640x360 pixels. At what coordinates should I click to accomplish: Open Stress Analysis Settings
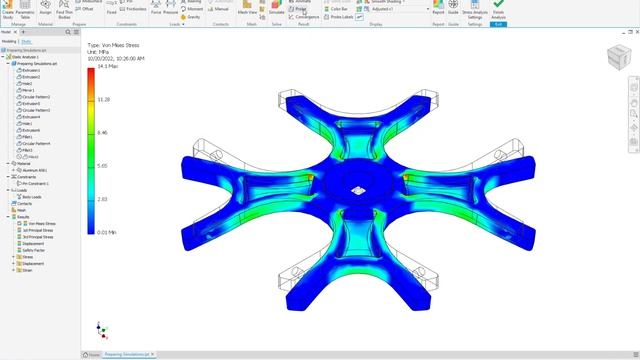tap(475, 9)
